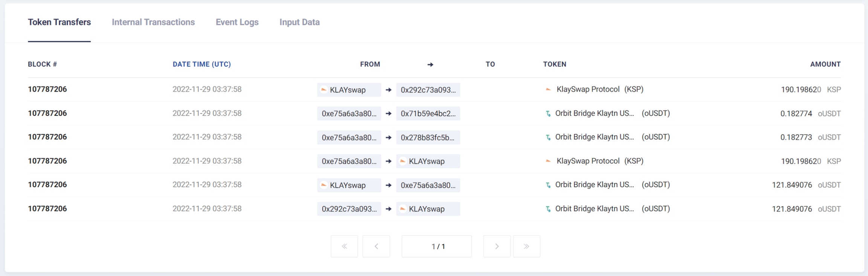The image size is (868, 276).
Task: Click the DATE TIME (UTC) column header
Action: coord(202,64)
